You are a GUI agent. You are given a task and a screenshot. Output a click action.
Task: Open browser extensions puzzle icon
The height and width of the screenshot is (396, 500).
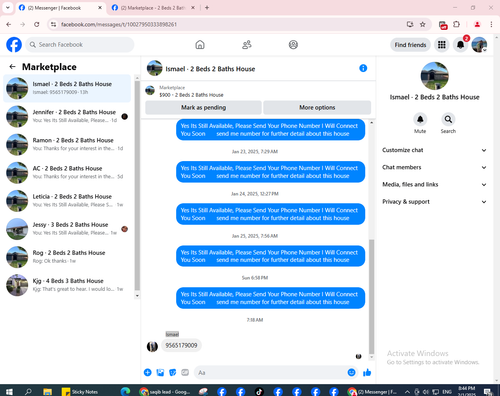(456, 24)
